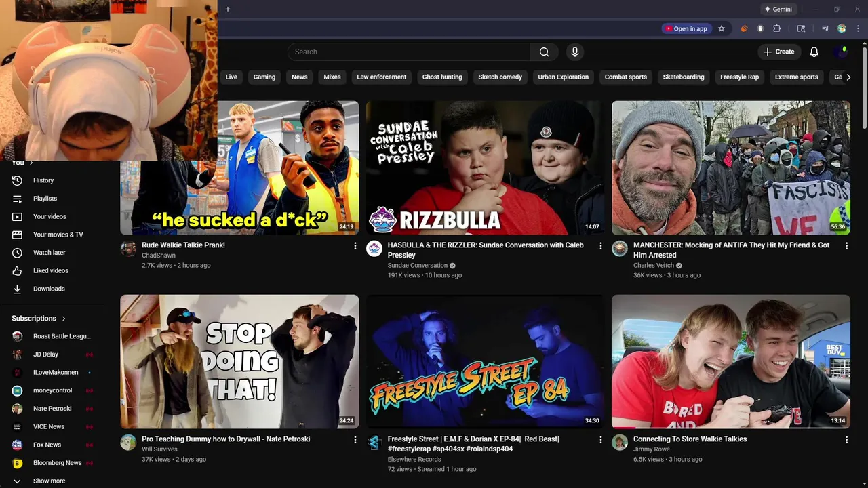Open Chrome media controls icon
The image size is (868, 488).
[825, 28]
